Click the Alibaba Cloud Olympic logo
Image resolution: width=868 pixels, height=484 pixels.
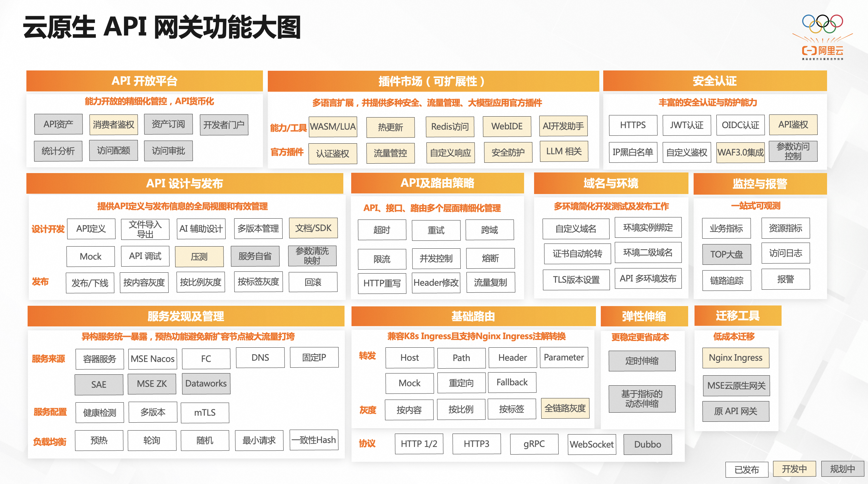coord(823,37)
